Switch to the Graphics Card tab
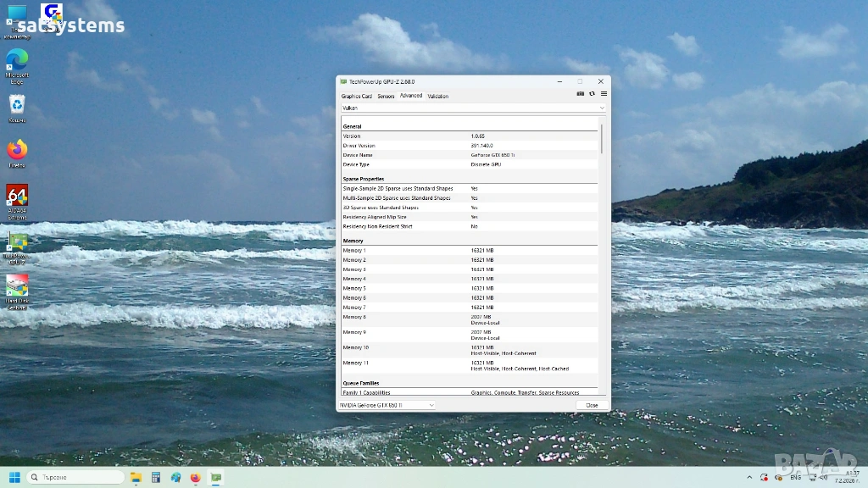Screen dimensions: 868x488 point(356,97)
